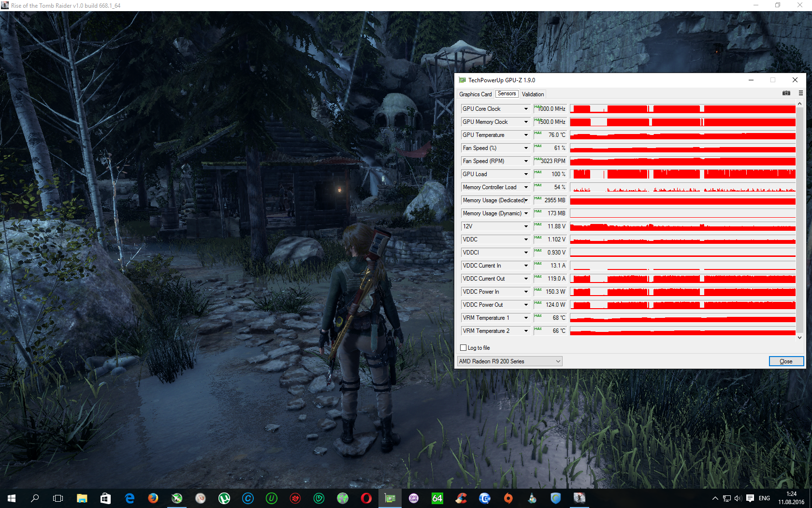Open Origin from the taskbar
812x508 pixels.
point(508,498)
